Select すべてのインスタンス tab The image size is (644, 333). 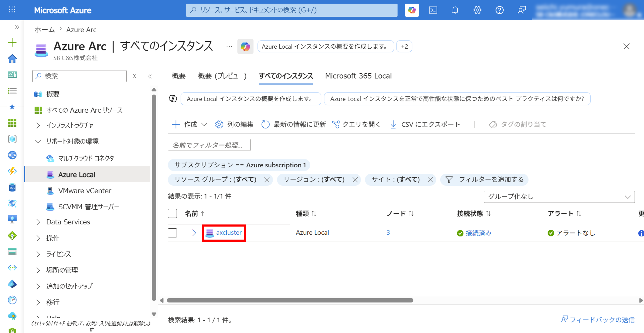(286, 76)
